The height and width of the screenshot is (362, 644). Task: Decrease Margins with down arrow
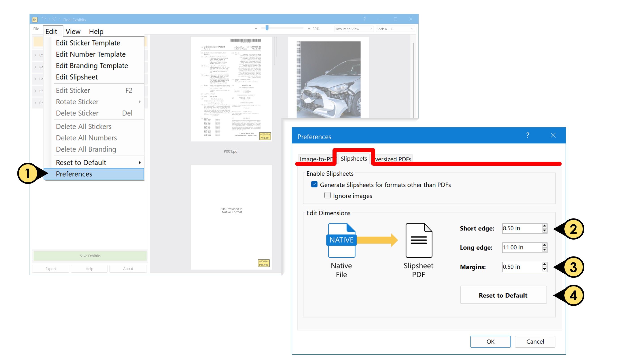pyautogui.click(x=544, y=269)
